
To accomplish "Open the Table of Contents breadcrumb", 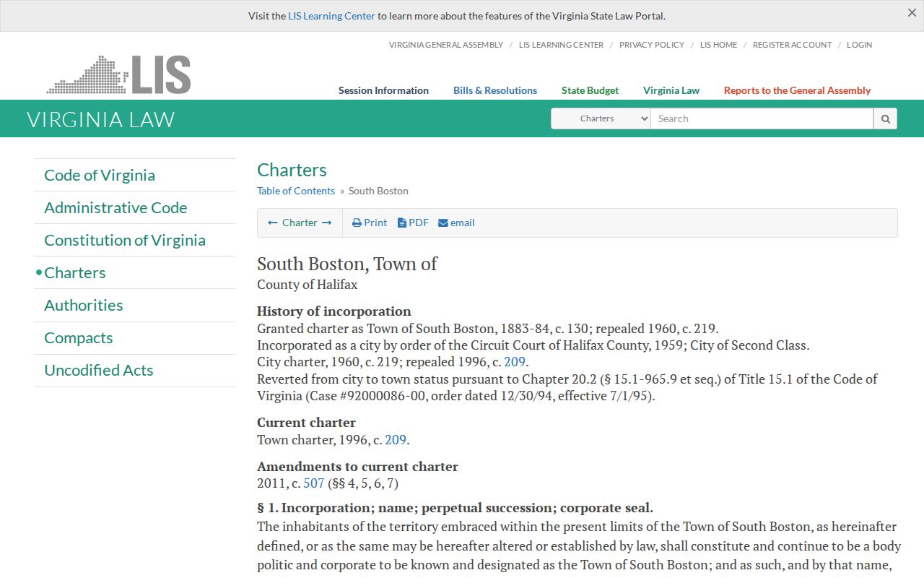I will (296, 191).
